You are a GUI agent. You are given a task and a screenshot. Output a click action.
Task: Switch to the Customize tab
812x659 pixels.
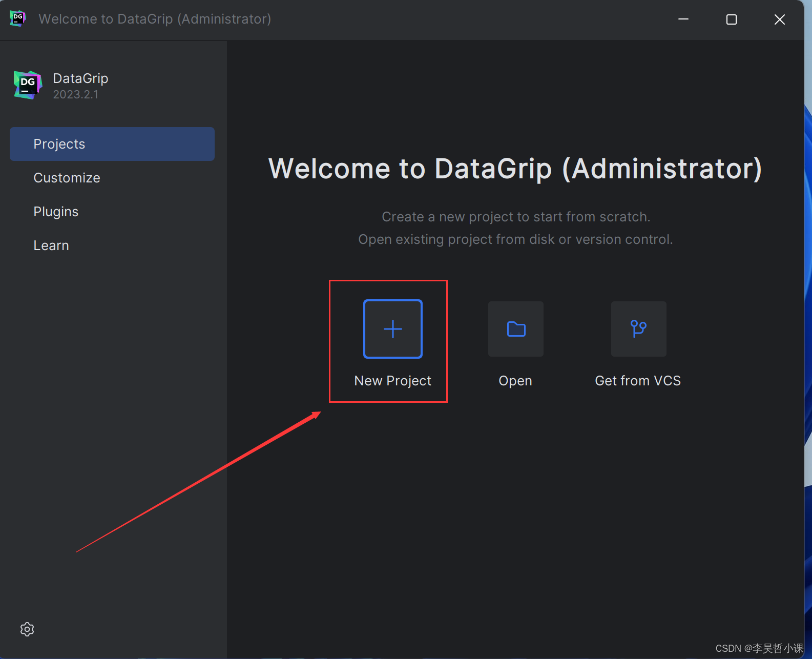coord(112,178)
